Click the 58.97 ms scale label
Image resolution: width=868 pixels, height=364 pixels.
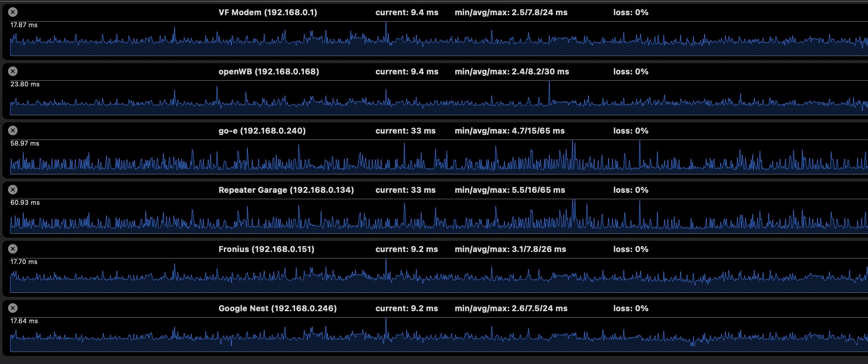(x=25, y=143)
